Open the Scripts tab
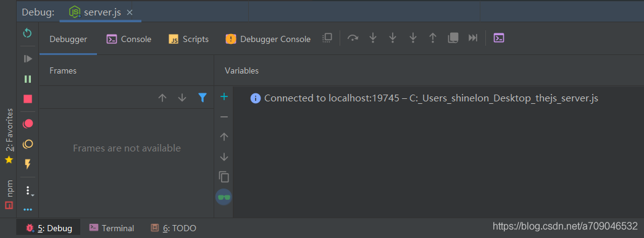 click(188, 39)
